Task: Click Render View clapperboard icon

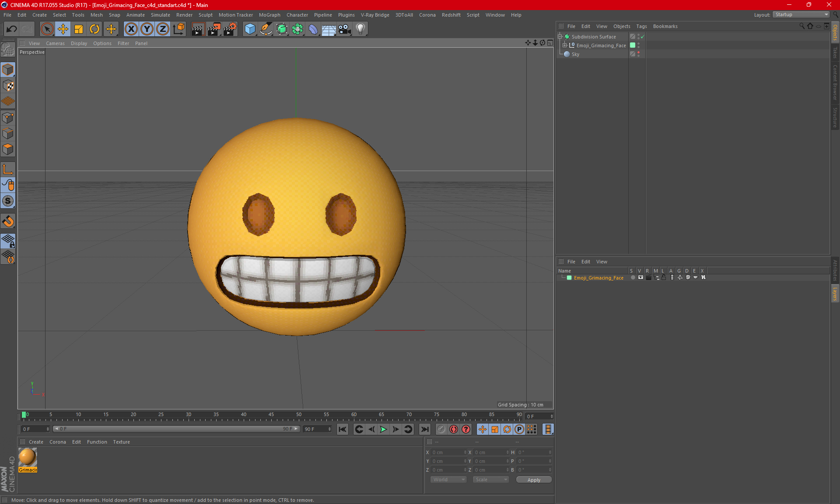Action: [198, 29]
